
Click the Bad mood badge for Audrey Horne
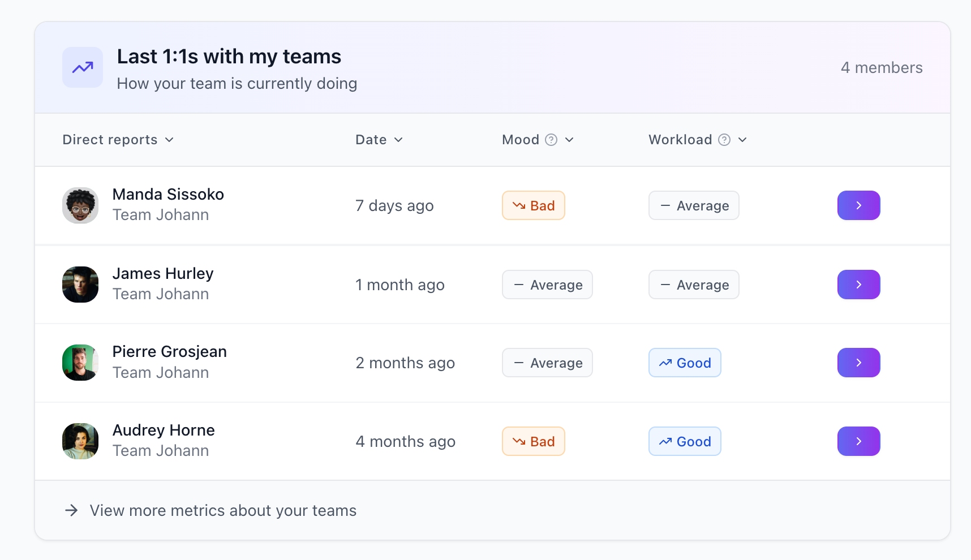pyautogui.click(x=533, y=441)
